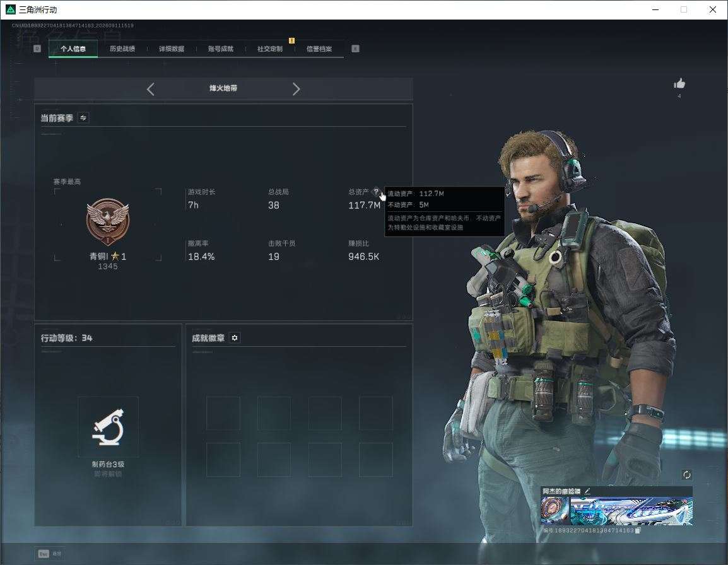The height and width of the screenshot is (565, 728).
Task: Edit the player name with the pencil icon
Action: pyautogui.click(x=587, y=491)
